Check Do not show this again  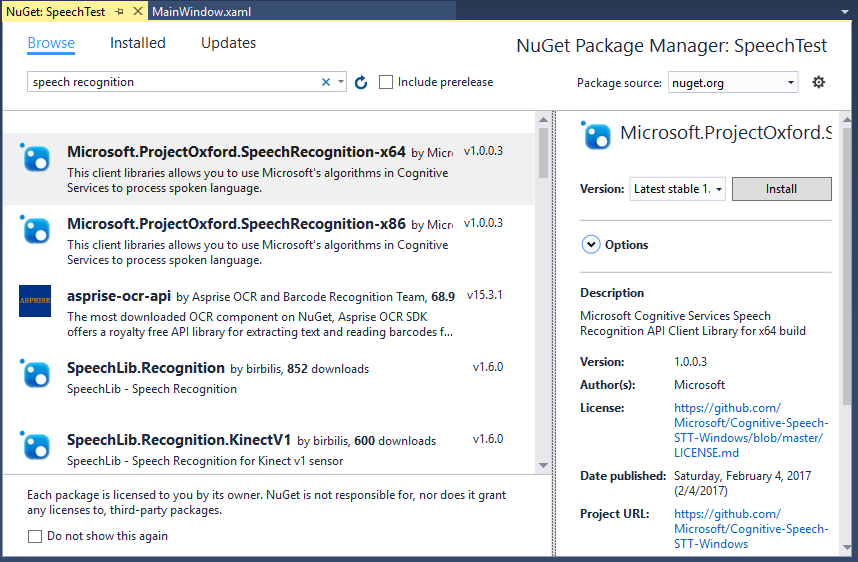34,536
